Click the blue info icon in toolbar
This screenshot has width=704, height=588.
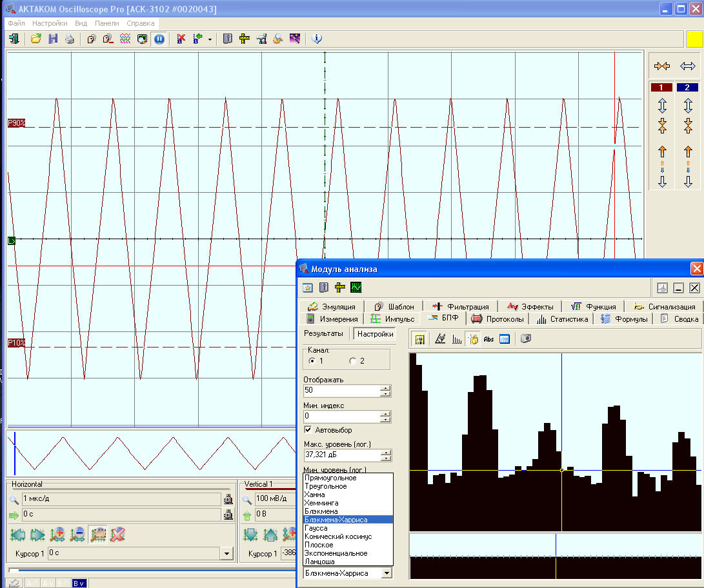[316, 39]
